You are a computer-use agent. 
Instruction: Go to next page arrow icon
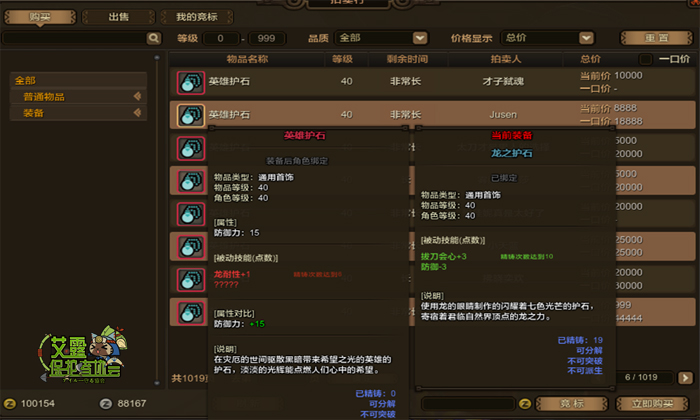[x=685, y=378]
